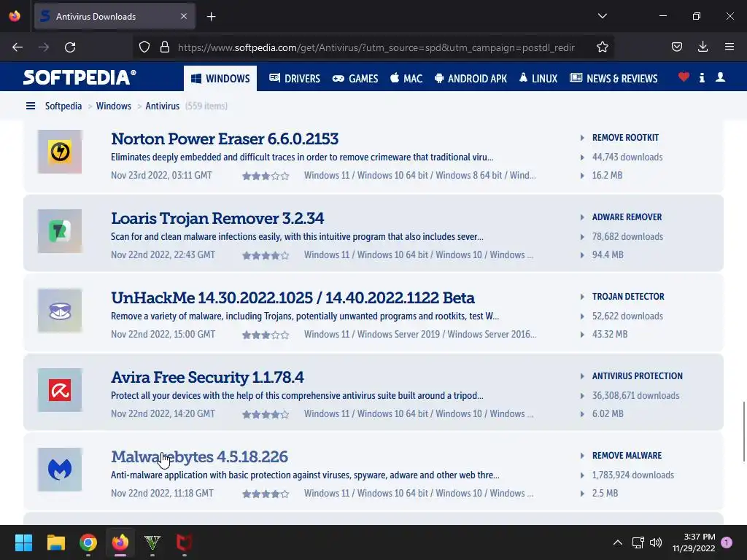Click the TROJAN DETECTOR tag

[628, 297]
